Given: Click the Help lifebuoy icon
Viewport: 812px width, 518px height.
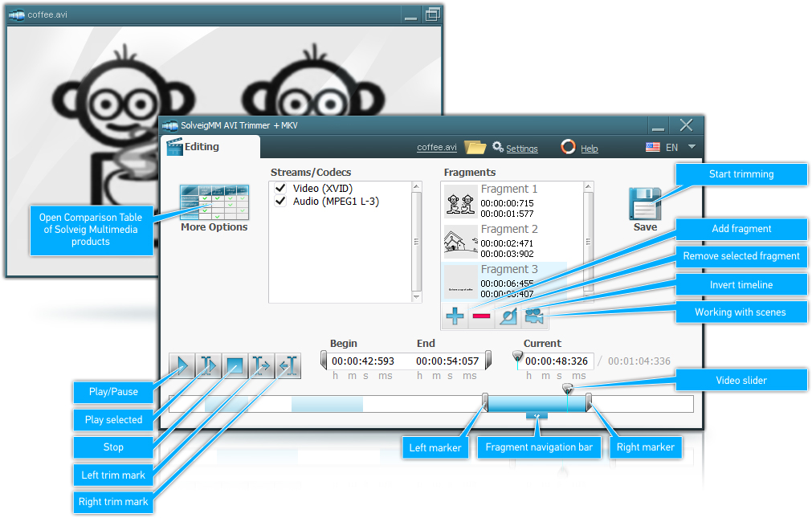Looking at the screenshot, I should [568, 147].
